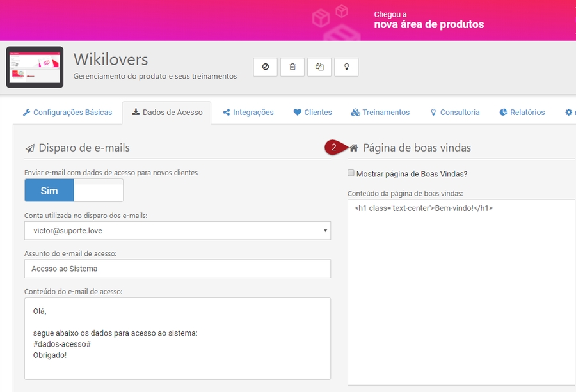
Task: Click the Wikilovers product thumbnail
Action: (35, 67)
